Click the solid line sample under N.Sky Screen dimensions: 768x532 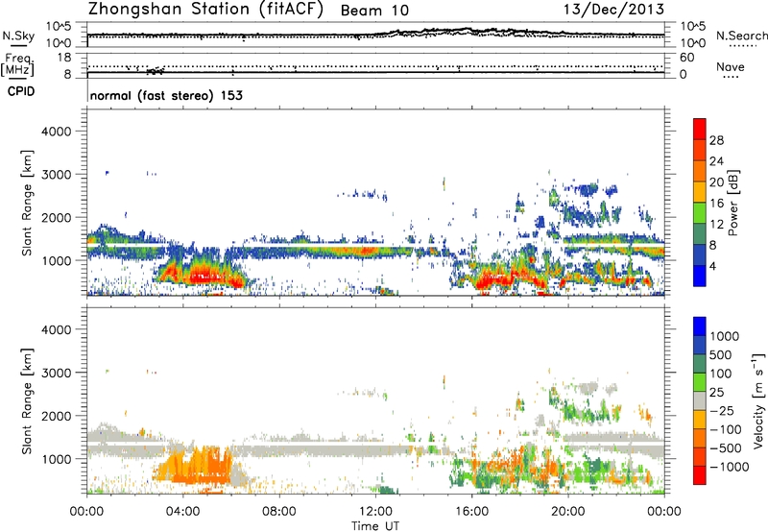[18, 46]
